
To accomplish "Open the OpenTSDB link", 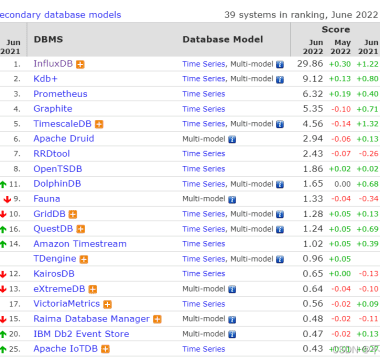I will click(58, 169).
